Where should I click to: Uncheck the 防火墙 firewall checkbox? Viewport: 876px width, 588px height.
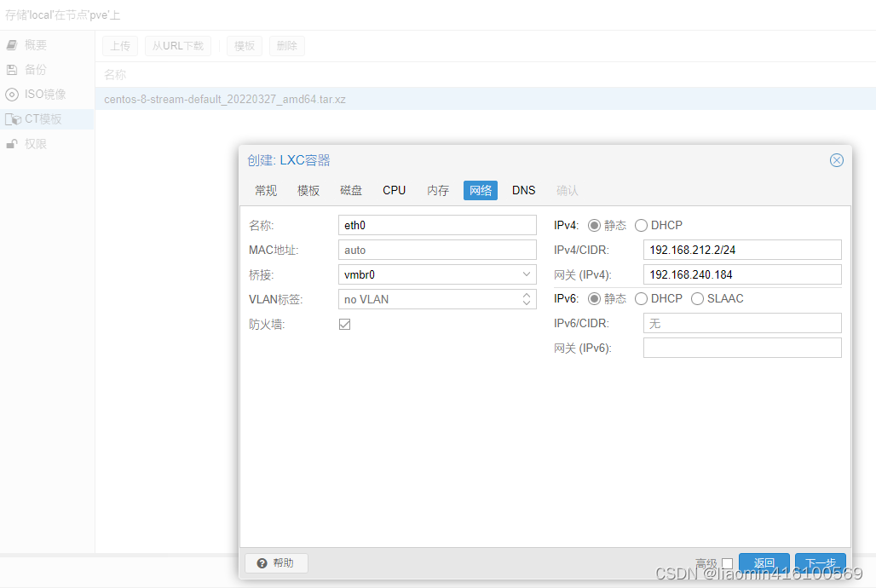point(344,324)
